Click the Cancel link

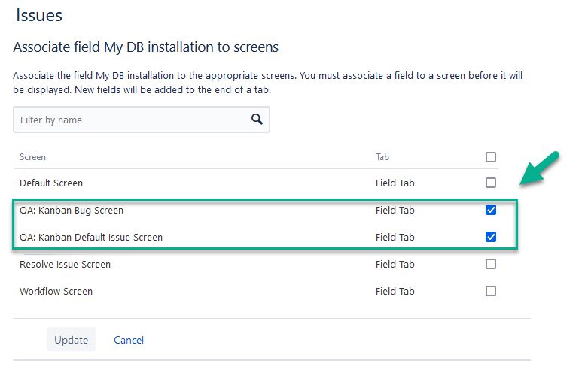point(129,340)
